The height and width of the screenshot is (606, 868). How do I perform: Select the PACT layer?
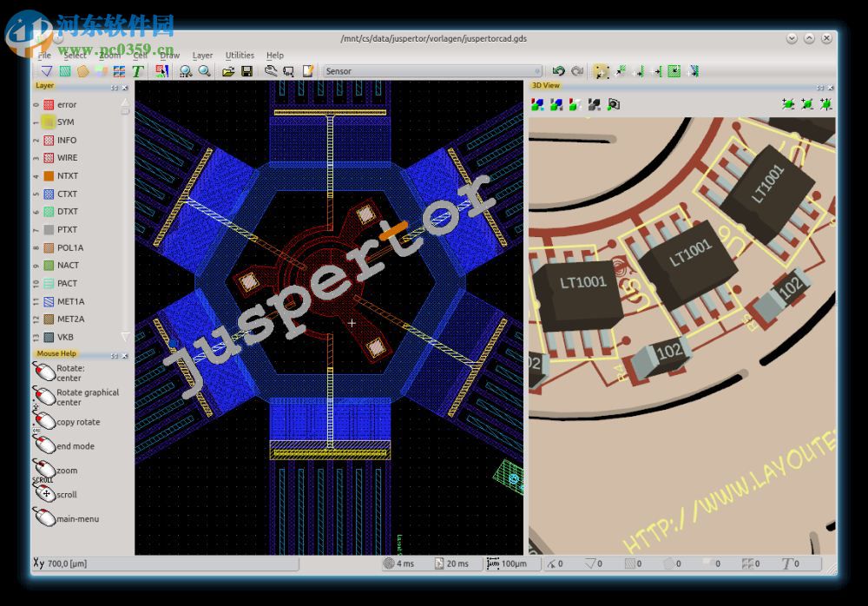coord(77,283)
